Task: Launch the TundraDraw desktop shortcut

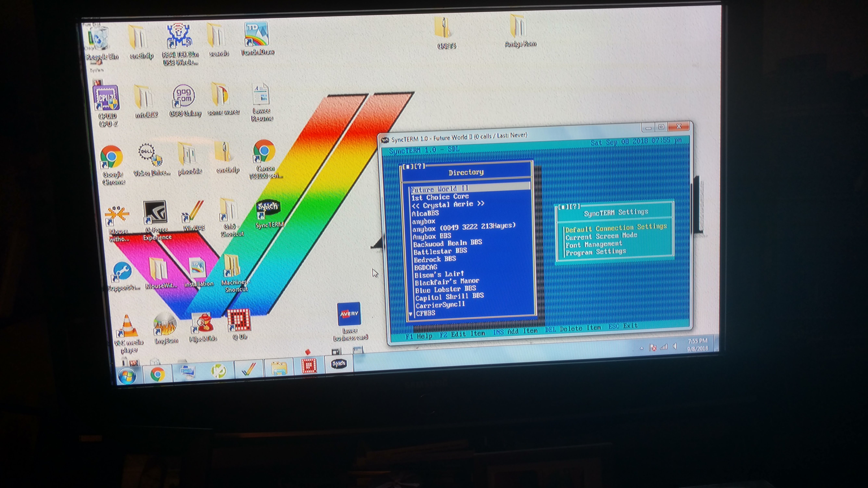Action: pyautogui.click(x=257, y=38)
